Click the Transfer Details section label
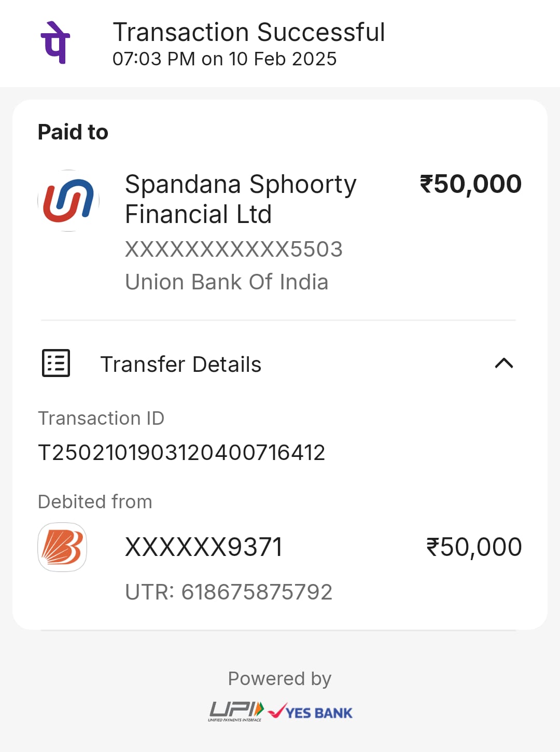Viewport: 560px width, 752px height. click(x=180, y=364)
